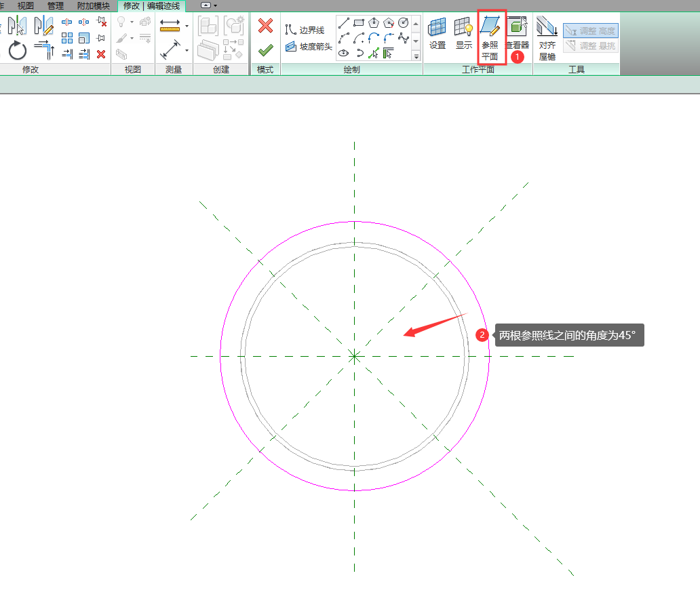Open the 附加模块 ribbon tab
Screen dimensions: 700x605
94,6
